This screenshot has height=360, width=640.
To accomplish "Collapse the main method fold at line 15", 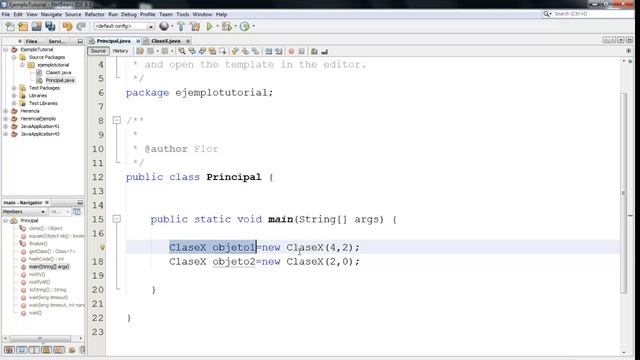I will pos(117,219).
